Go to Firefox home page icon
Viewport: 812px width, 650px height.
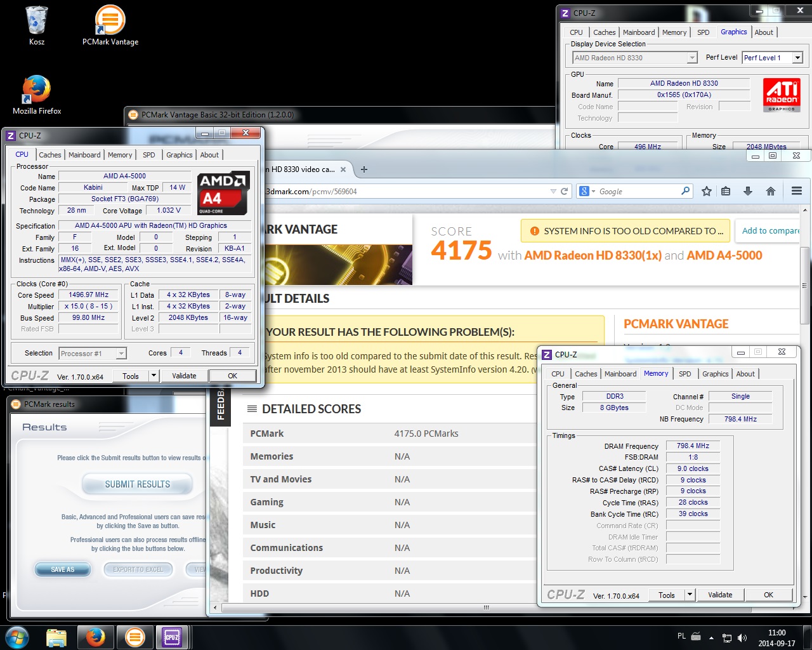point(771,191)
